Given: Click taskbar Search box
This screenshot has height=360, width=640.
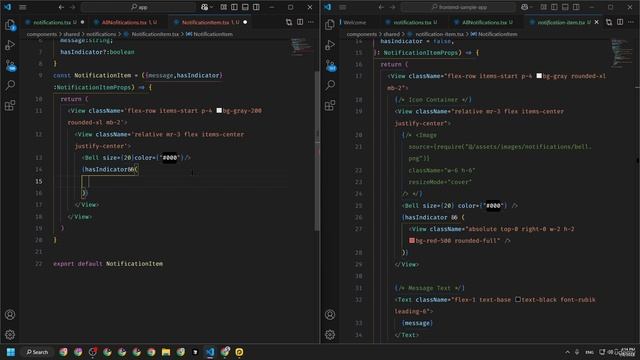Looking at the screenshot, I should [x=37, y=352].
